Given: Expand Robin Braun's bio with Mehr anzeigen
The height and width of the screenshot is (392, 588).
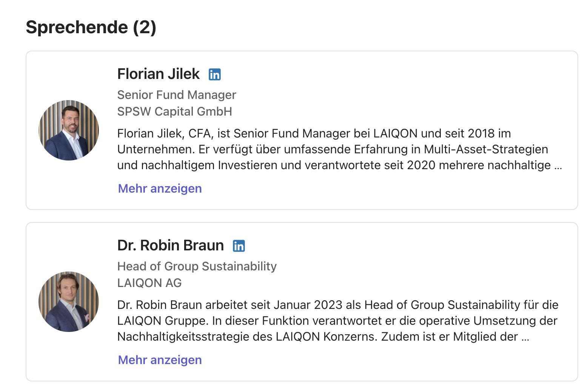Looking at the screenshot, I should tap(160, 360).
